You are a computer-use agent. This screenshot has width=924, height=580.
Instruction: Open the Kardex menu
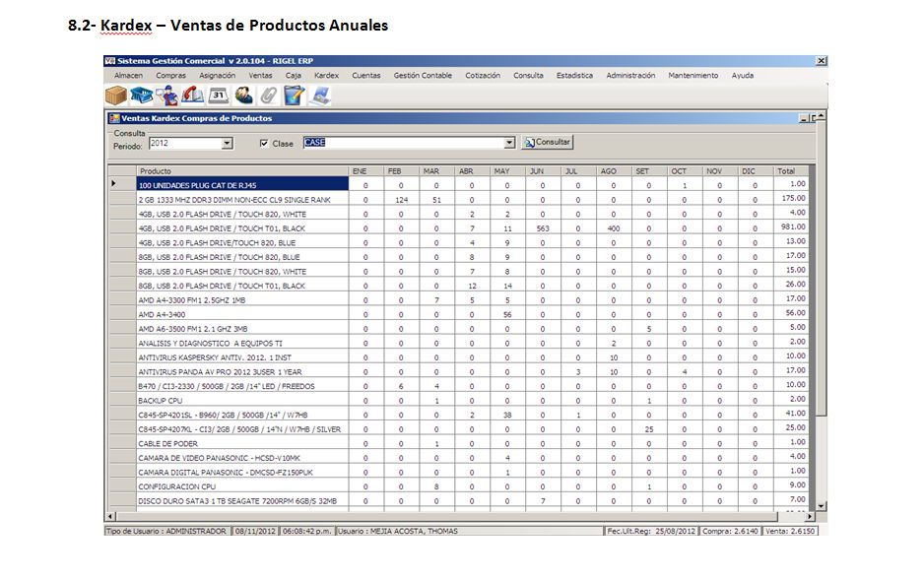tap(326, 75)
